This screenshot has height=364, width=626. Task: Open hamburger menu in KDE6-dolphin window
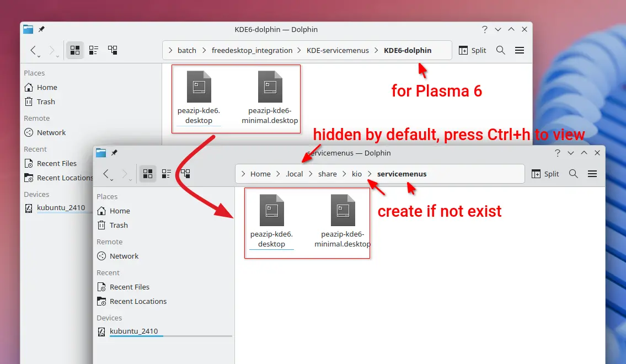click(520, 50)
